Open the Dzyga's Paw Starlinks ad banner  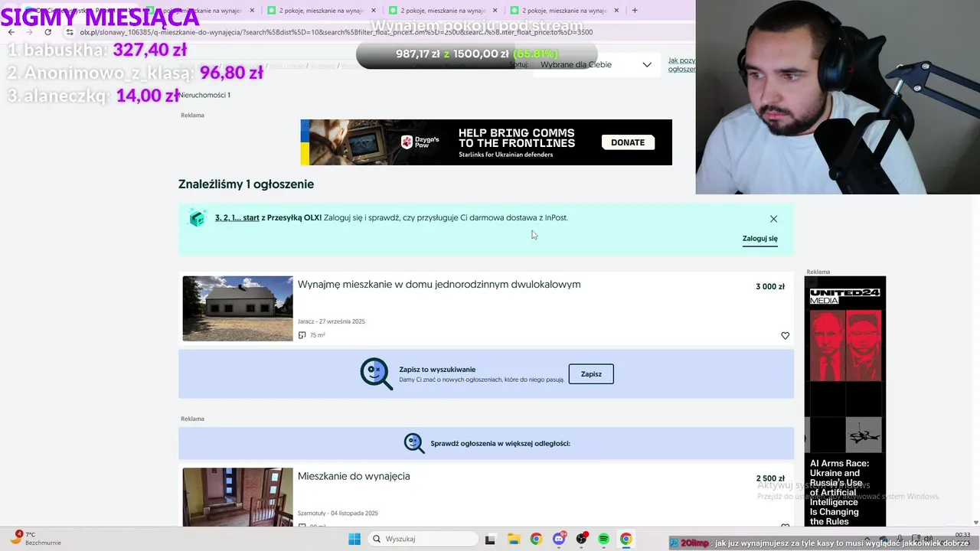coord(486,142)
